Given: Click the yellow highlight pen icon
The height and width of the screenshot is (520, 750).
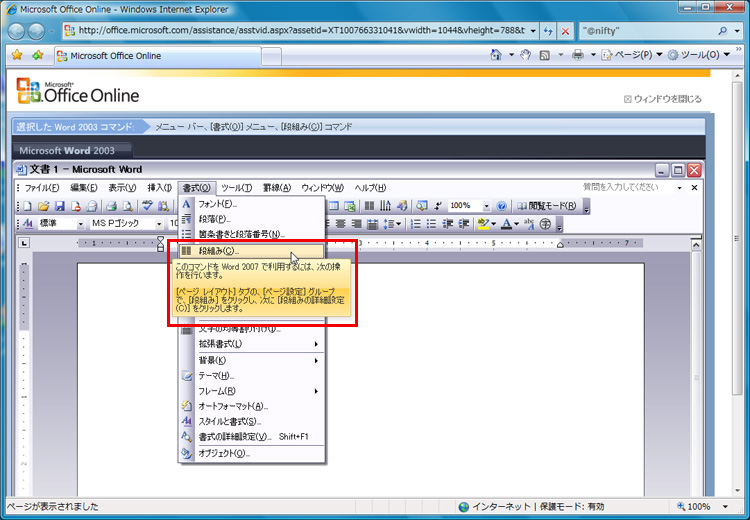Looking at the screenshot, I should [x=484, y=223].
